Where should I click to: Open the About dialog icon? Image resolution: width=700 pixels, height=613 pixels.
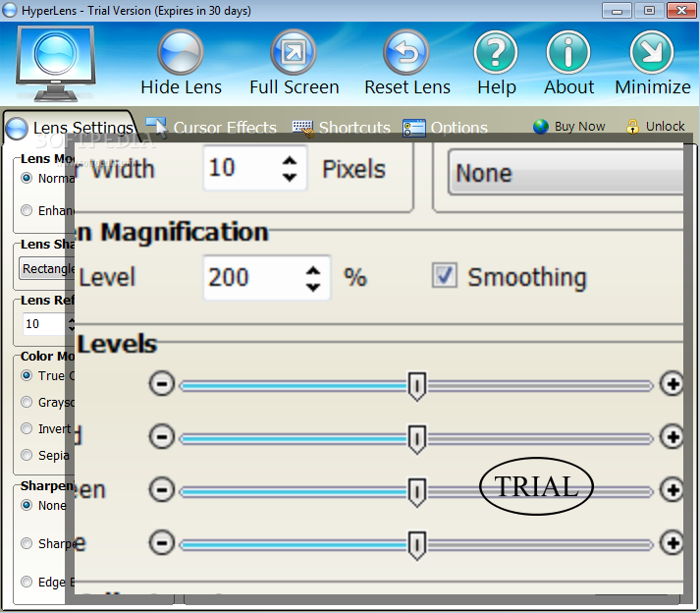tap(568, 52)
